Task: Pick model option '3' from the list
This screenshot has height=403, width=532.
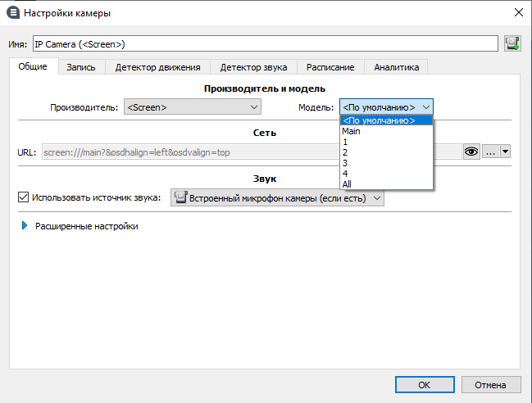Action: click(x=345, y=163)
